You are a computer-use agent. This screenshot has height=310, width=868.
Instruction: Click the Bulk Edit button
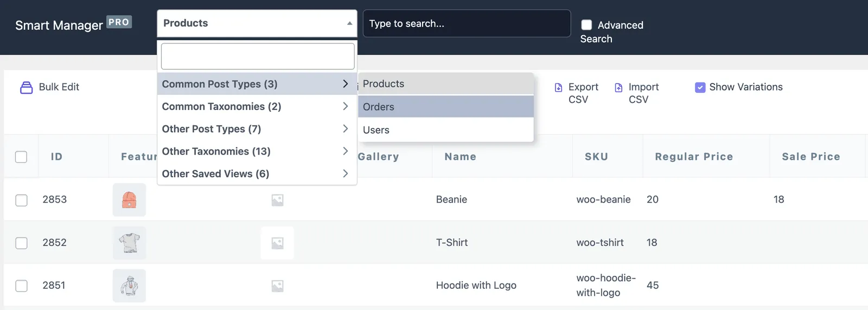point(50,87)
